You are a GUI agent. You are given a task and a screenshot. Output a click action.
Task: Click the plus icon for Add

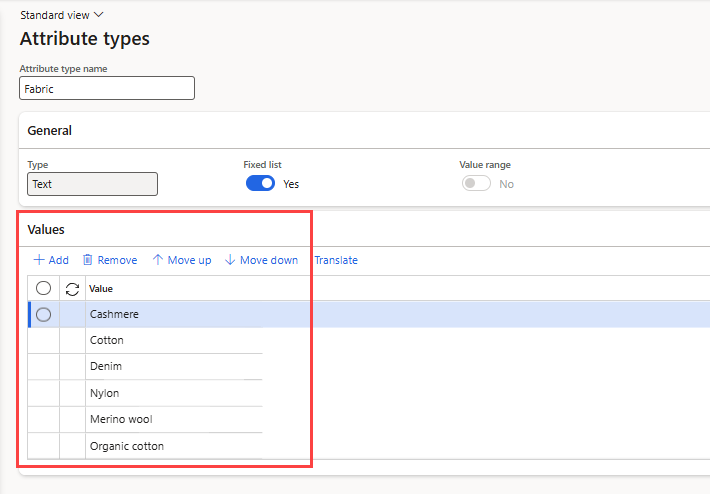tap(39, 260)
